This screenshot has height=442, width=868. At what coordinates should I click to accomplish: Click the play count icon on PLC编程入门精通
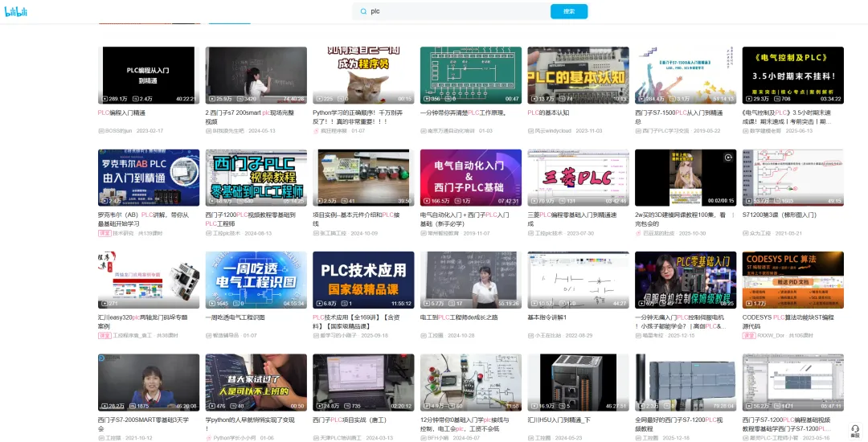tap(105, 99)
